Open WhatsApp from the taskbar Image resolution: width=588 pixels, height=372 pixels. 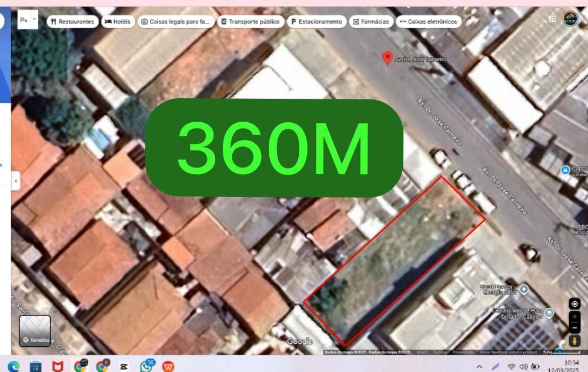point(147,366)
